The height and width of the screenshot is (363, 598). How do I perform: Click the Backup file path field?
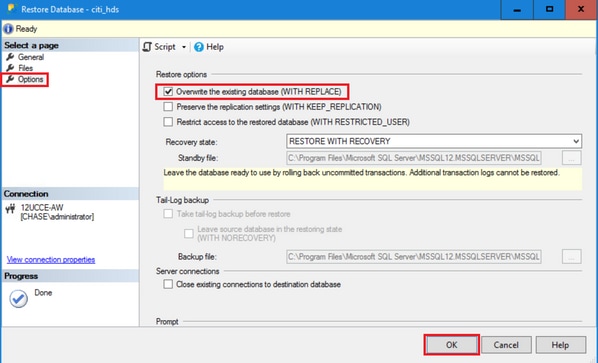[414, 257]
